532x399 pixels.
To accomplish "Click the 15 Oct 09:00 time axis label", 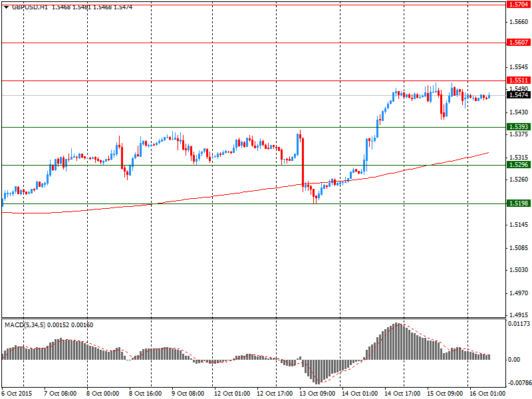I will click(444, 394).
